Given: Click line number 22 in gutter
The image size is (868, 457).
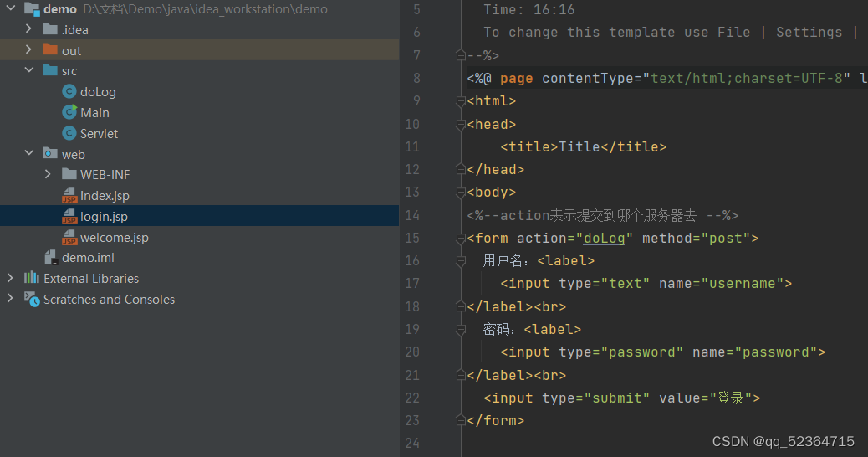Looking at the screenshot, I should point(412,398).
